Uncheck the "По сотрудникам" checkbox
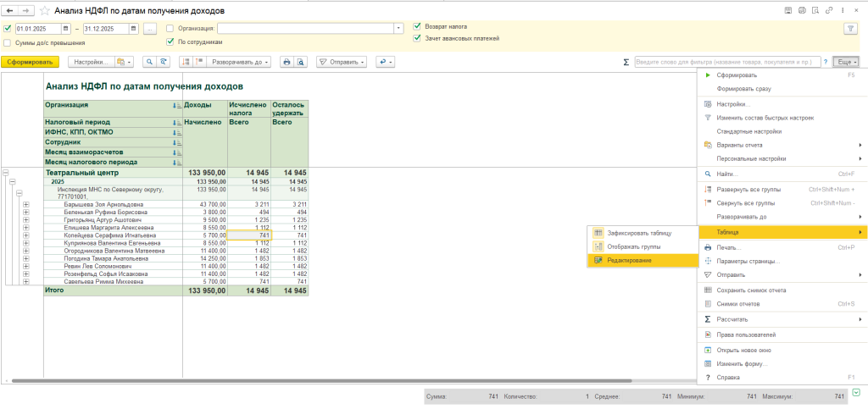The width and height of the screenshot is (868, 409). click(x=170, y=41)
